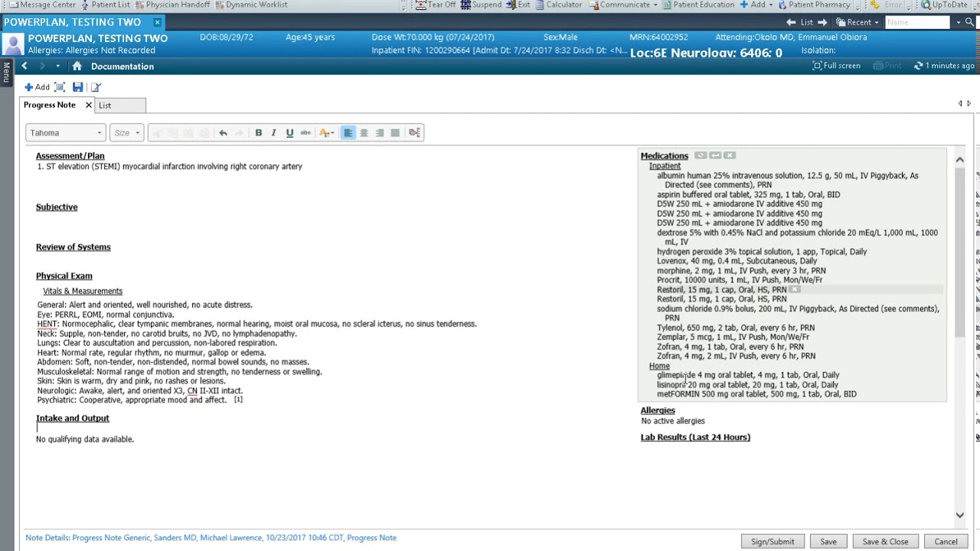The height and width of the screenshot is (551, 980).
Task: Click the Save button
Action: [x=828, y=542]
